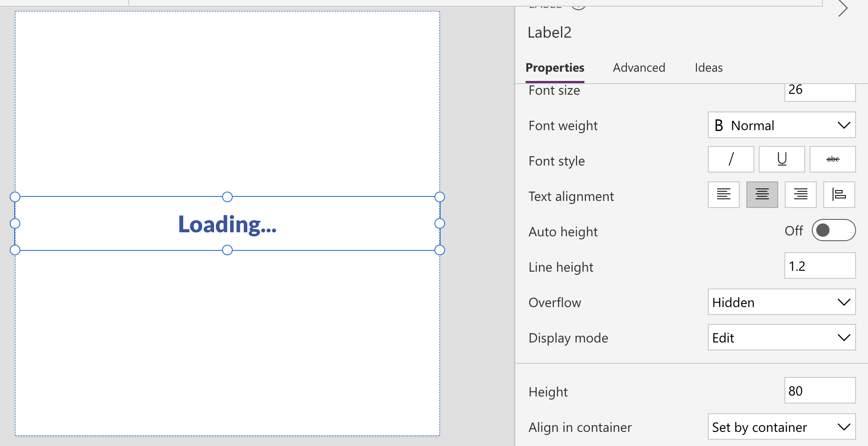Set text alignment to right
Viewport: 868px width, 446px height.
[x=800, y=195]
